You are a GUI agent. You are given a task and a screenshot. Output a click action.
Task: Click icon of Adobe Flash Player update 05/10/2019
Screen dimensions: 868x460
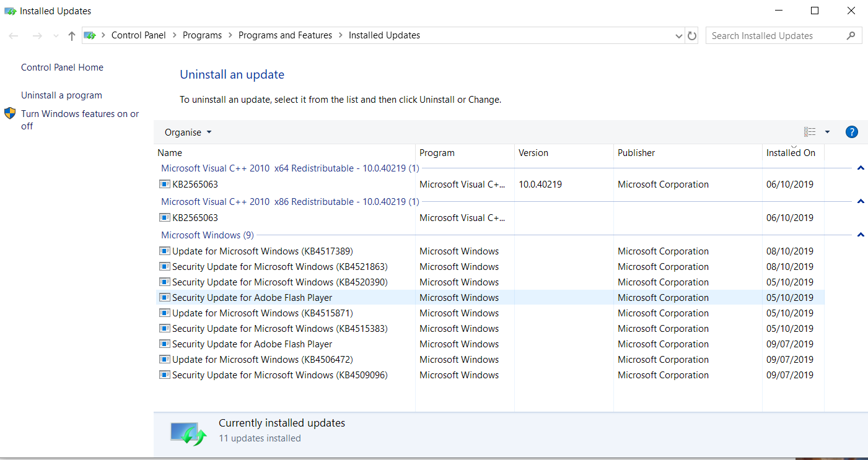click(165, 297)
